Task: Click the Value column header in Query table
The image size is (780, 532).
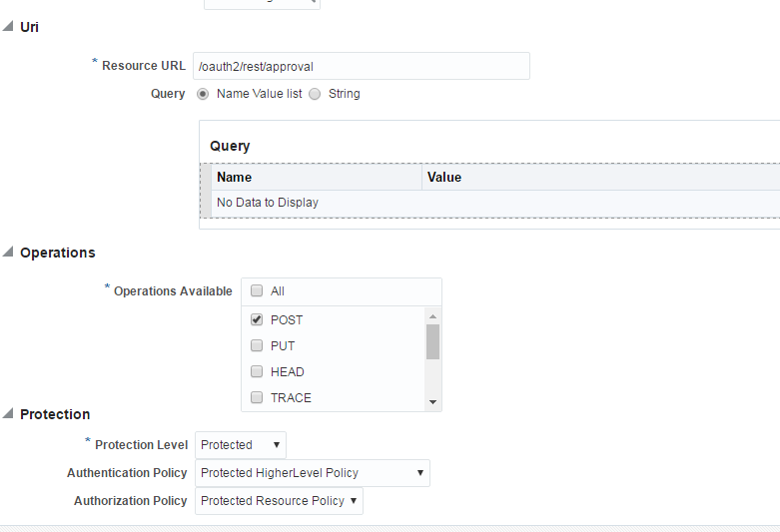Action: [601, 177]
